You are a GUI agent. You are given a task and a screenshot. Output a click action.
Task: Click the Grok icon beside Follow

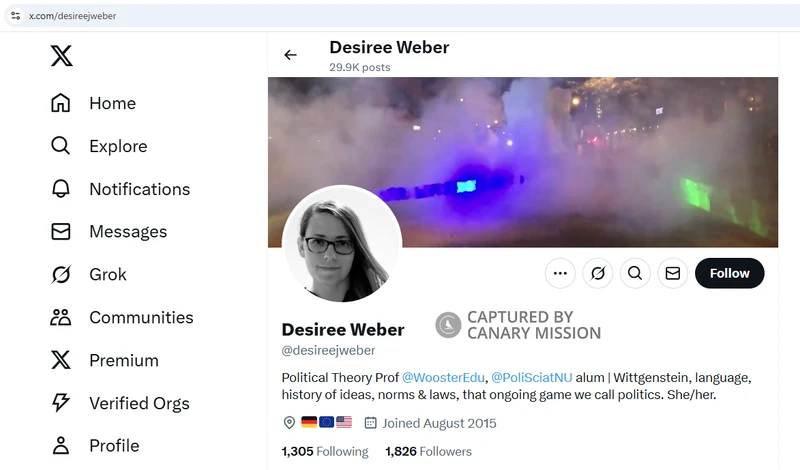pos(598,274)
